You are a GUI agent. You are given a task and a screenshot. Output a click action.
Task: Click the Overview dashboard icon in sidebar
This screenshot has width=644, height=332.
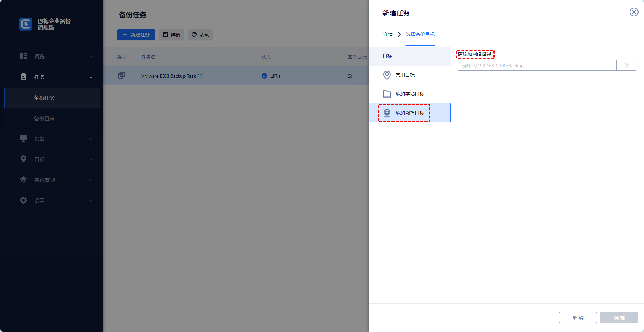click(23, 56)
